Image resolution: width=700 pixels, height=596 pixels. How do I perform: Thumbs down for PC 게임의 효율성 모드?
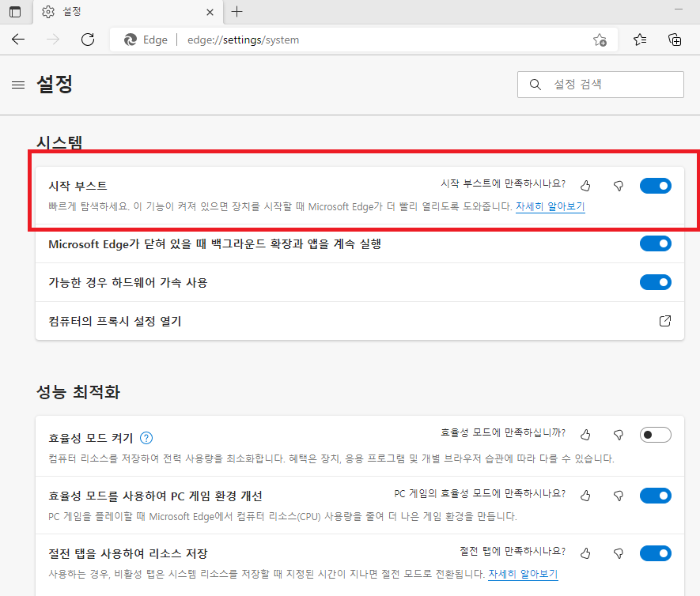(x=619, y=495)
